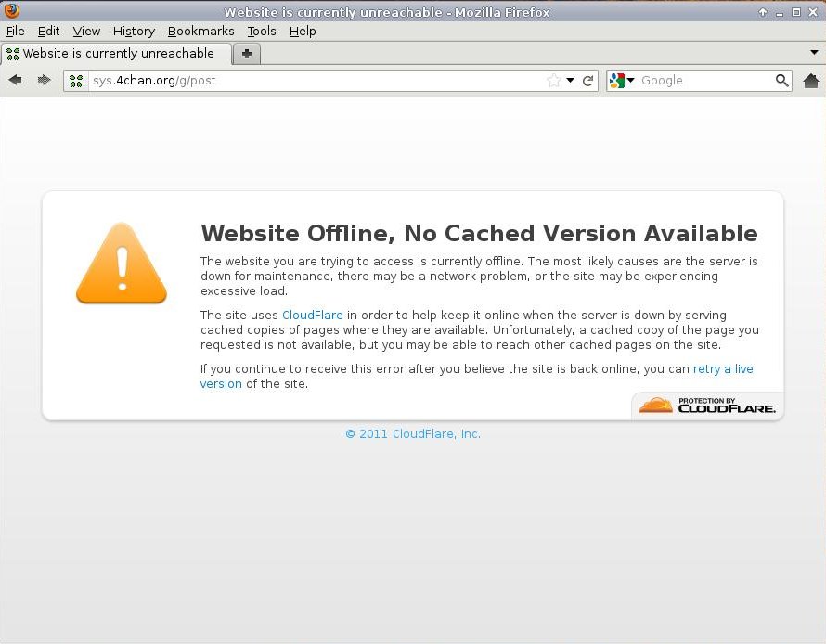
Task: Open the Help menu
Action: pos(303,31)
